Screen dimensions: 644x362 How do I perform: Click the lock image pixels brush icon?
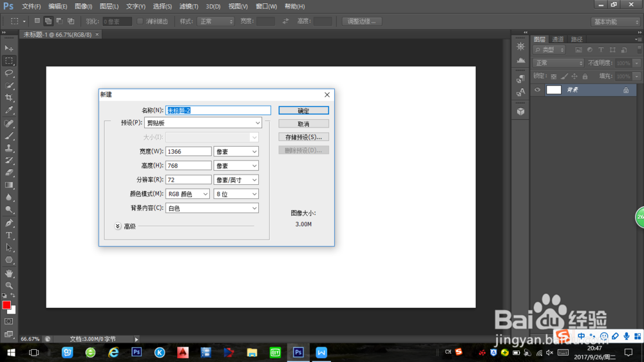[x=564, y=76]
